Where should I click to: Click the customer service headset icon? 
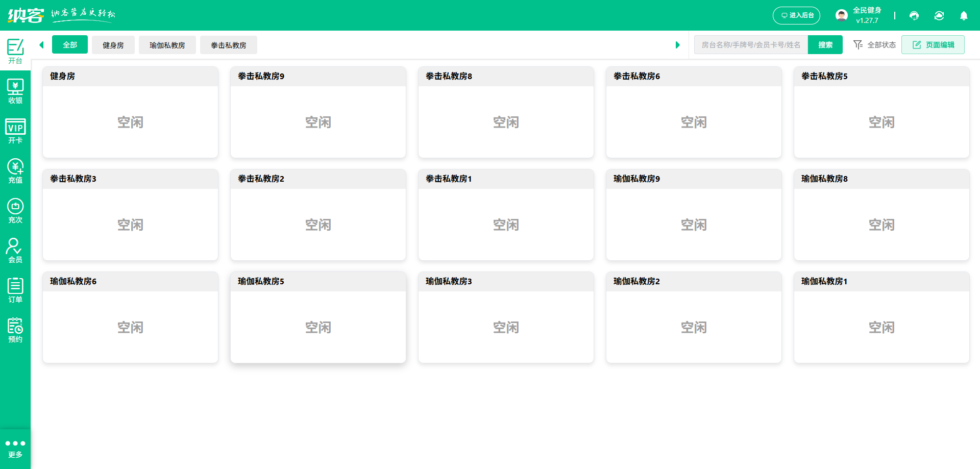pos(914,16)
